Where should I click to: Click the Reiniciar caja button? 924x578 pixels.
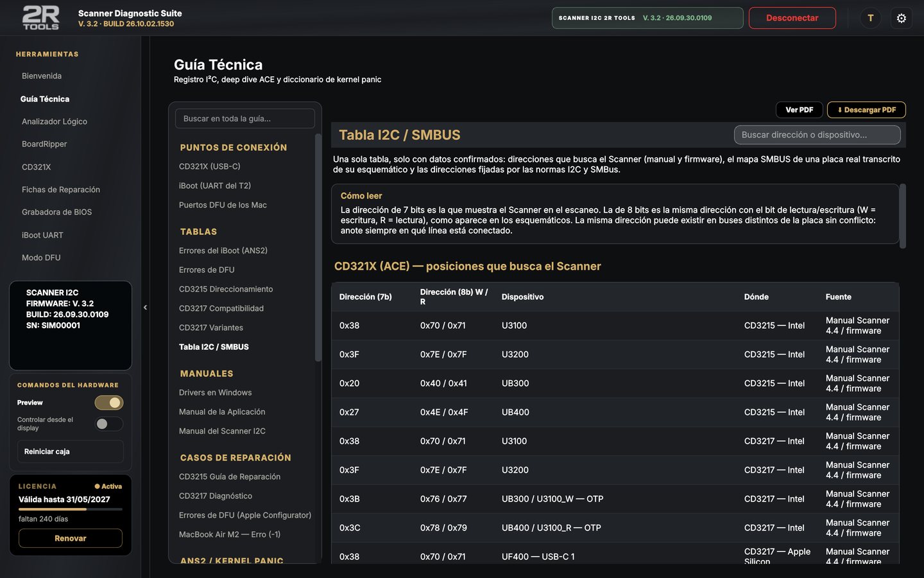(71, 451)
